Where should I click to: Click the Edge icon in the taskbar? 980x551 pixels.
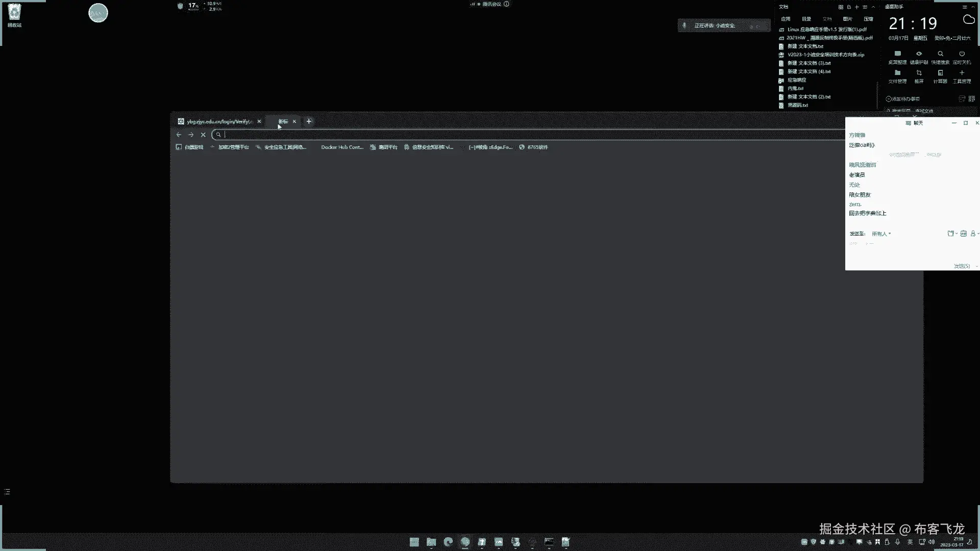[448, 542]
